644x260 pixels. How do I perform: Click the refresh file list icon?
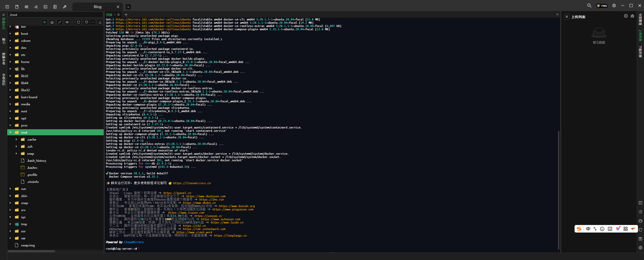(x=78, y=22)
